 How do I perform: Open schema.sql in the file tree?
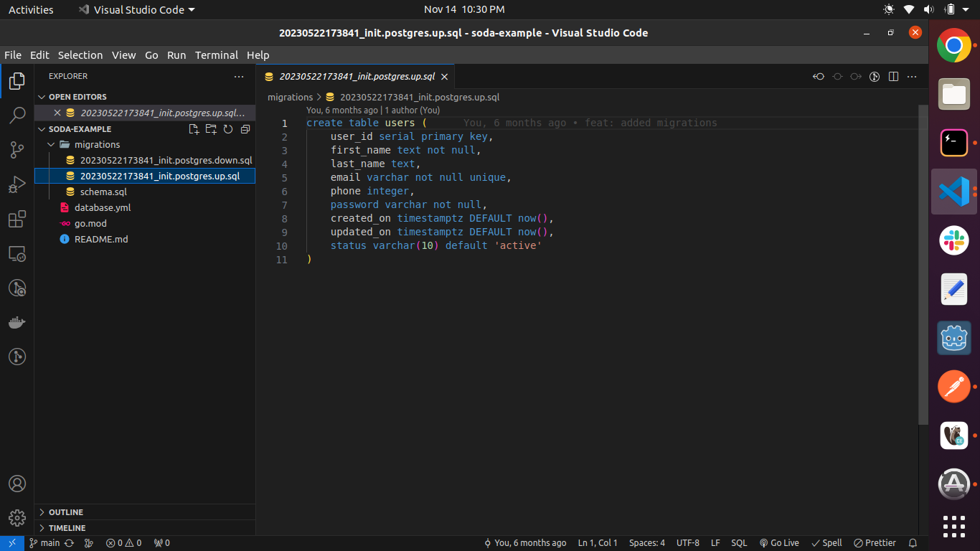point(145,192)
